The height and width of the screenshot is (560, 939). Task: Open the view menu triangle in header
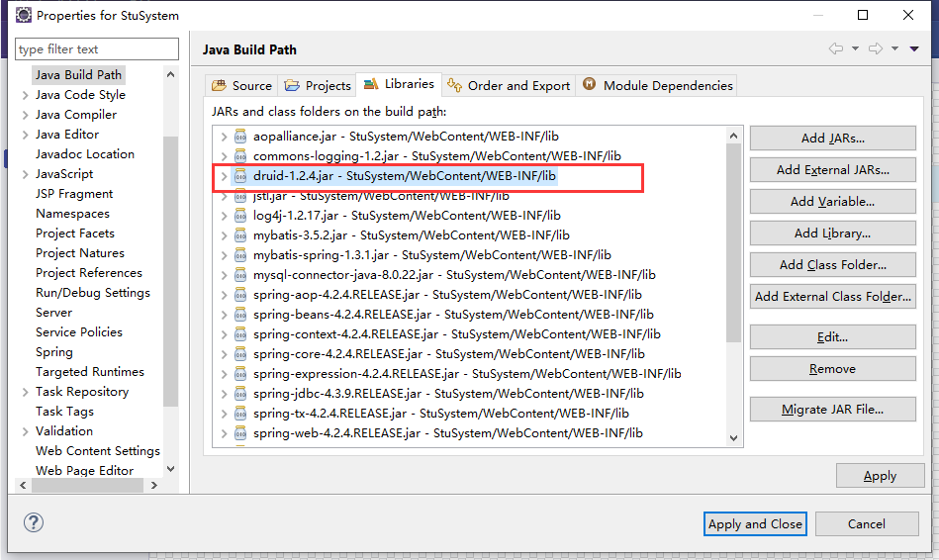914,48
